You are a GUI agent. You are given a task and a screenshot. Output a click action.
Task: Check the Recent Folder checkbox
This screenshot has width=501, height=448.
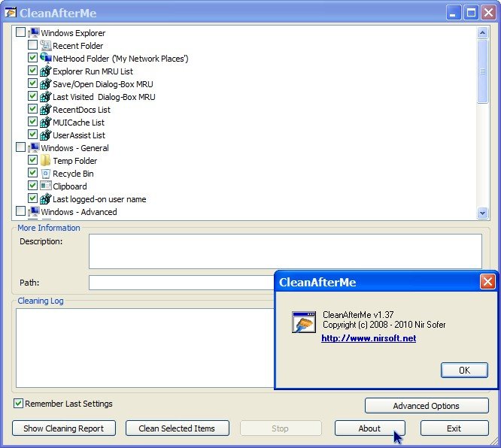pos(32,44)
